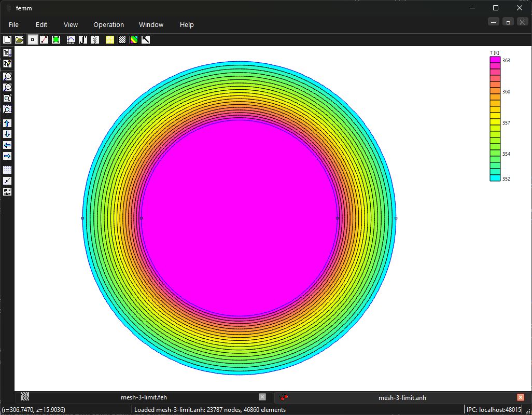The image size is (532, 415).
Task: Click the magenta 363 K legend swatch
Action: click(x=495, y=60)
